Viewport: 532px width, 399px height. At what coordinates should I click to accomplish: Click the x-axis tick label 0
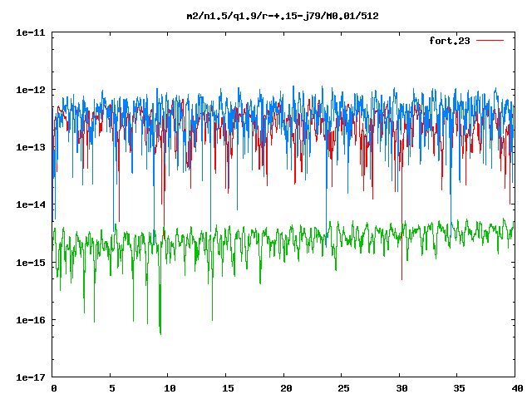point(54,388)
